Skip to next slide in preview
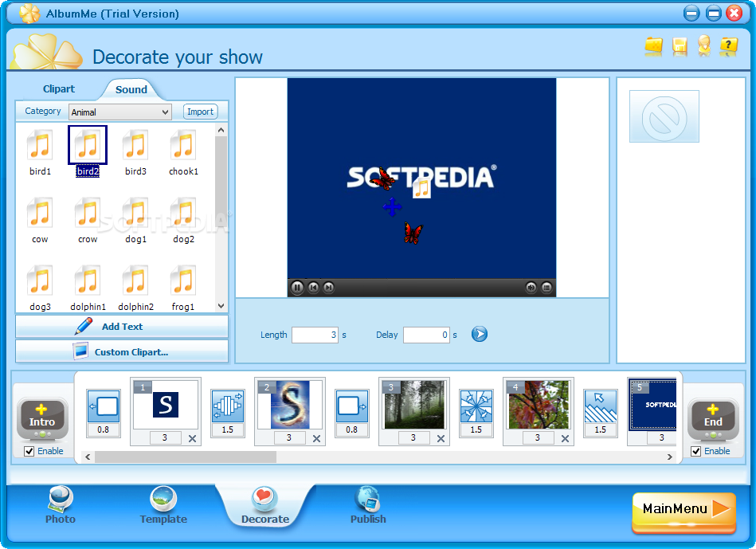 [x=328, y=288]
